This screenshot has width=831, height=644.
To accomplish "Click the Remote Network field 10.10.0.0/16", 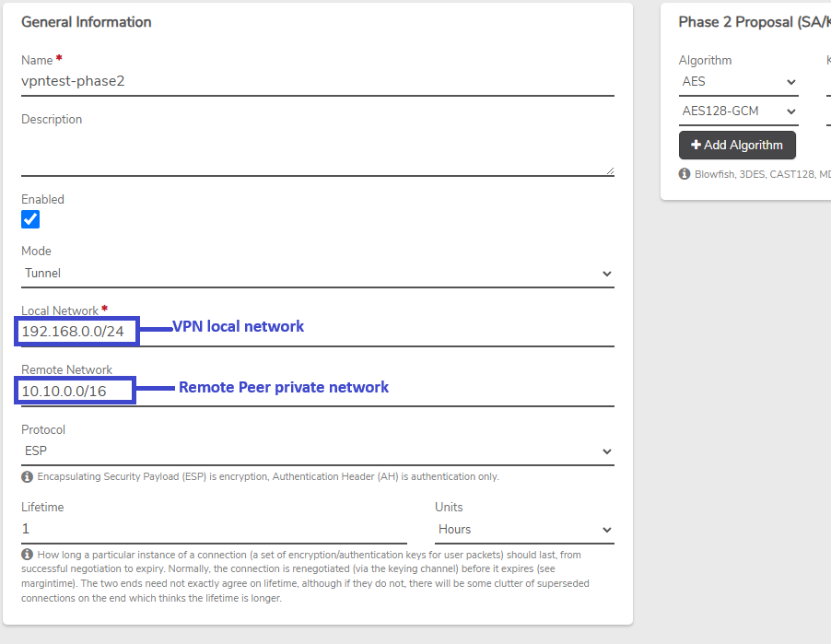I will pyautogui.click(x=318, y=392).
